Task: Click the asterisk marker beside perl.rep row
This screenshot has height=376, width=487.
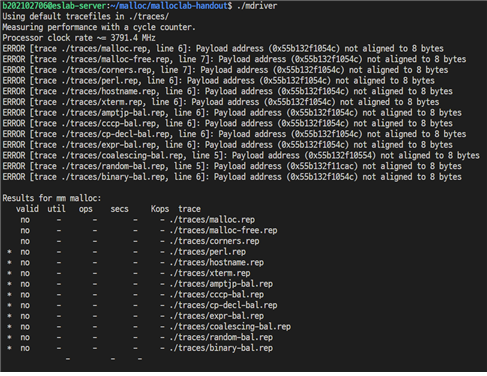Action: tap(9, 251)
